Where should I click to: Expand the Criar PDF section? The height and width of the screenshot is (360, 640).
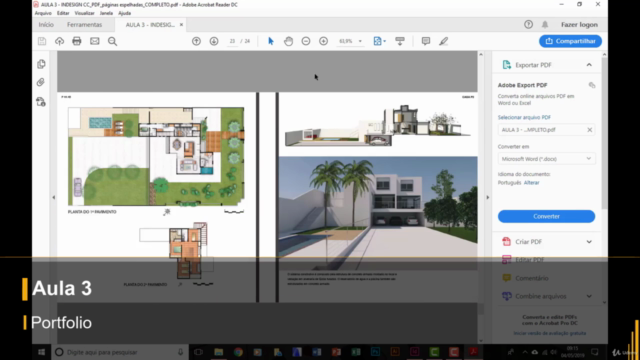[589, 242]
